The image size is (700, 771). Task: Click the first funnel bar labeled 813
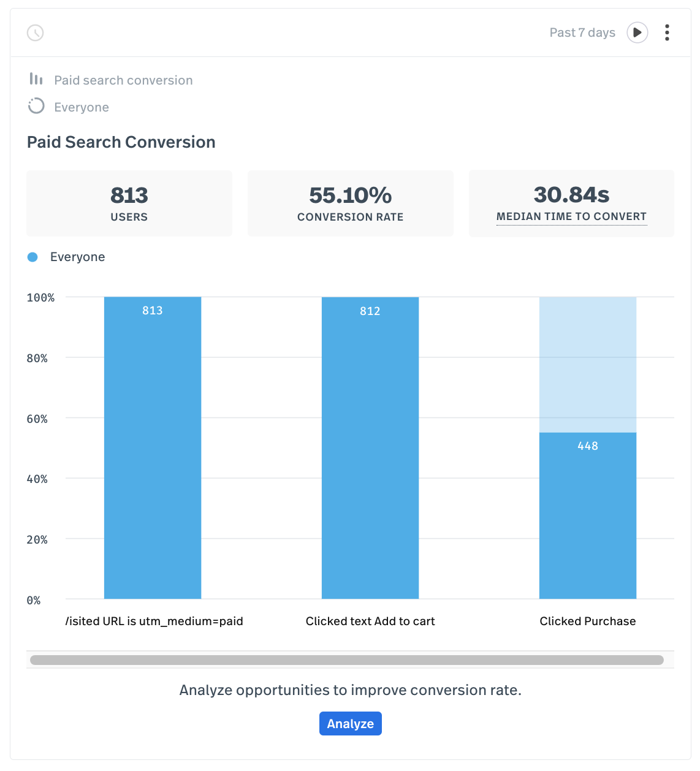pyautogui.click(x=152, y=447)
